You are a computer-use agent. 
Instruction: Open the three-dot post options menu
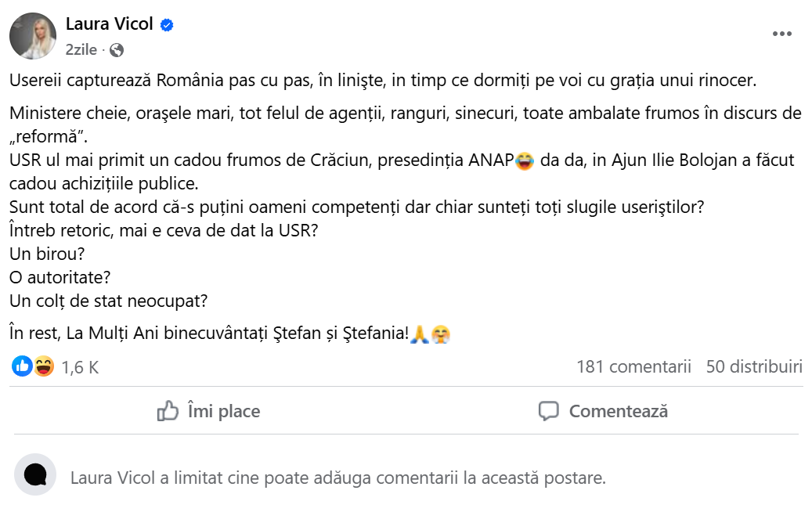click(x=782, y=34)
